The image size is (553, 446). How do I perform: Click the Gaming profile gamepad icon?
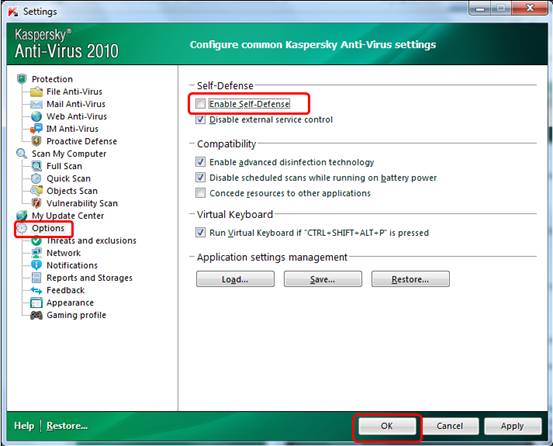pyautogui.click(x=36, y=315)
